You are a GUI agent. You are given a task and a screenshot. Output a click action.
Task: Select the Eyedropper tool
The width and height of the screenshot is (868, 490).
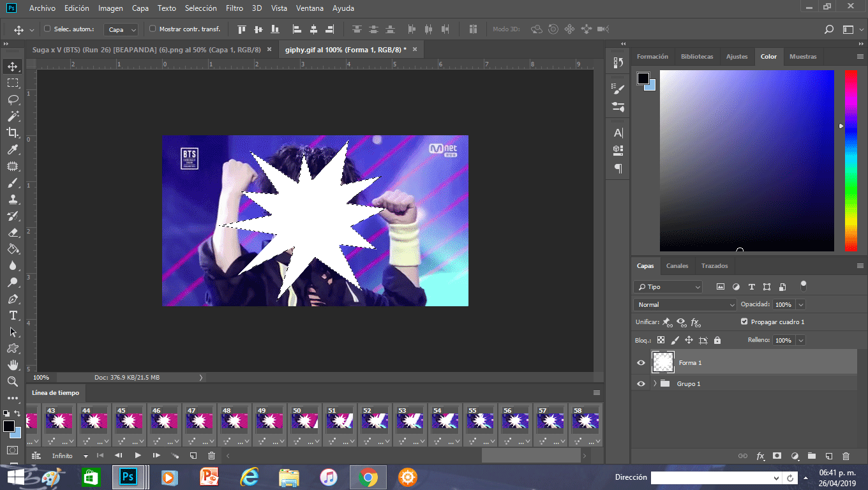coord(12,149)
